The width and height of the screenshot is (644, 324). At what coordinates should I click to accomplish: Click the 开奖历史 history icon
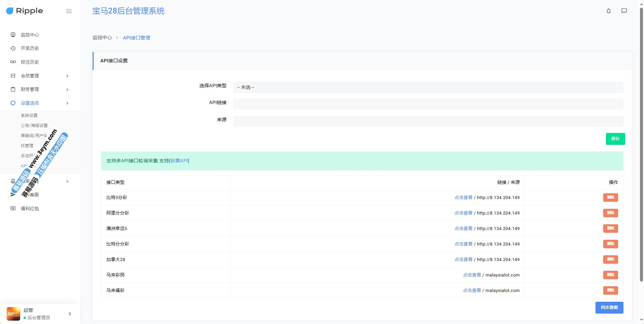pos(13,48)
